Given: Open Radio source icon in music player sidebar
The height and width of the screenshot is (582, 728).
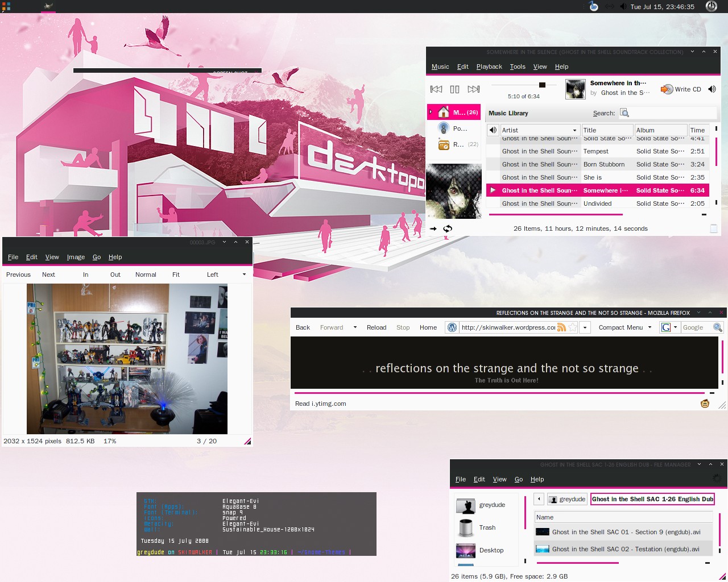Looking at the screenshot, I should coord(444,144).
